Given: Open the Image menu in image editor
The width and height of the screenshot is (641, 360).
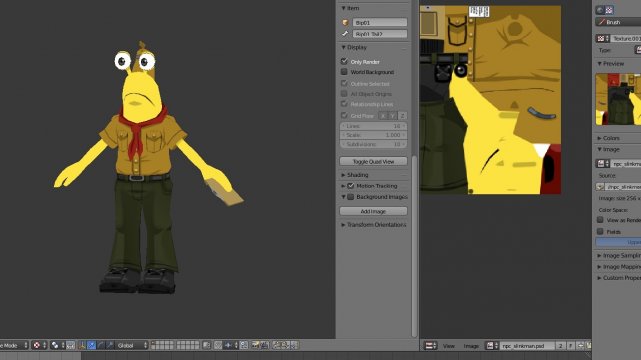Looking at the screenshot, I should pos(471,346).
